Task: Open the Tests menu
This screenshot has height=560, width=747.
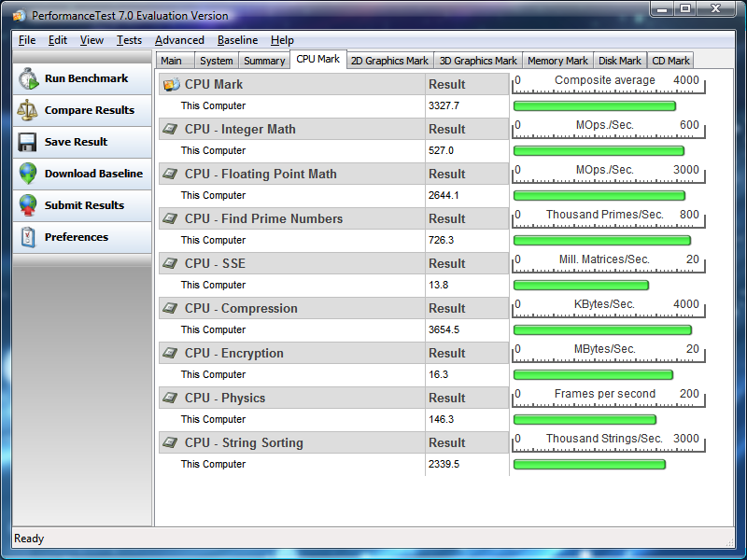Action: (129, 40)
